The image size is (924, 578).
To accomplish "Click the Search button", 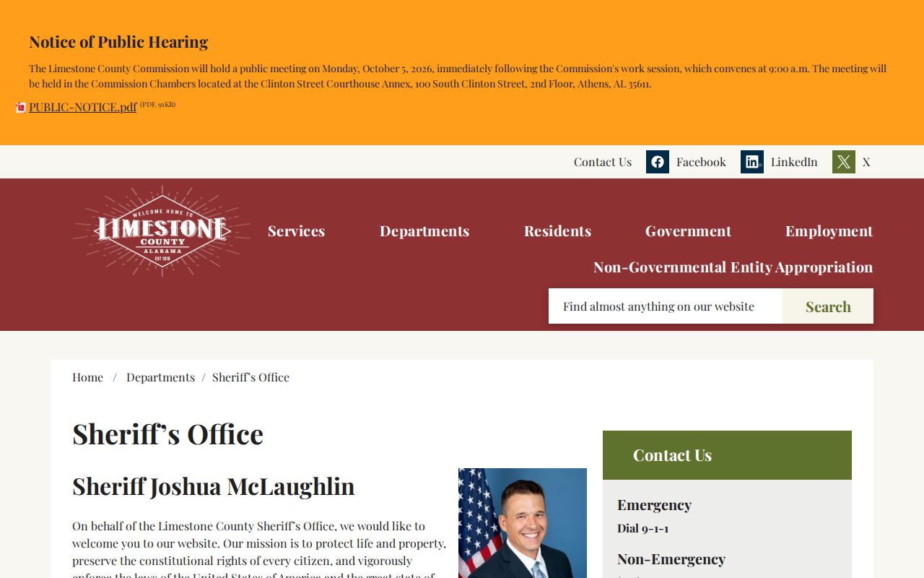I will 828,306.
